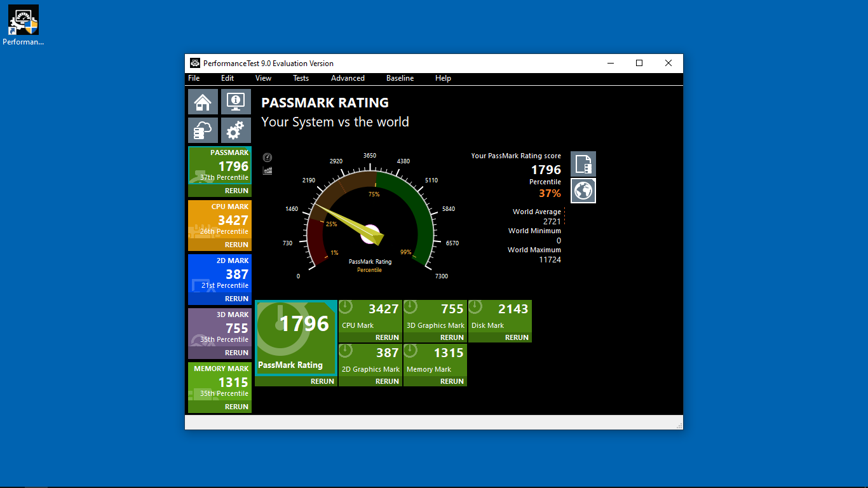The height and width of the screenshot is (488, 868).
Task: Open the Edit menu
Action: point(227,78)
